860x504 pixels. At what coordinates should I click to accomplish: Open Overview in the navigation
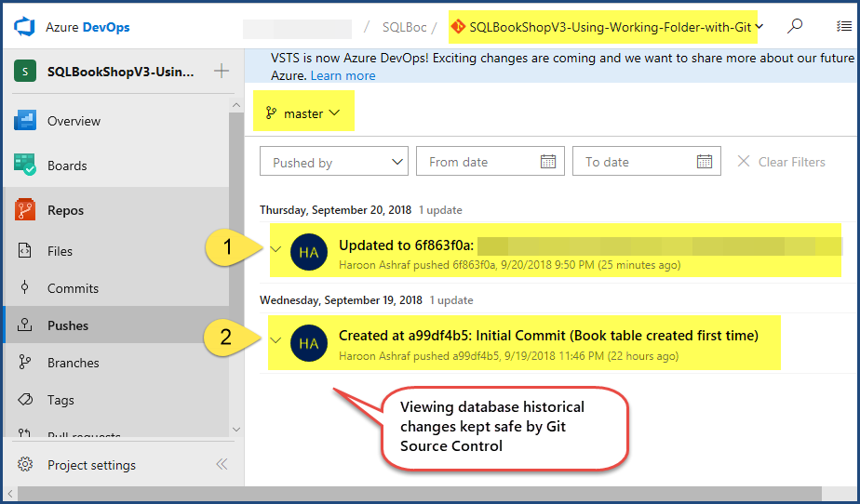click(x=74, y=121)
